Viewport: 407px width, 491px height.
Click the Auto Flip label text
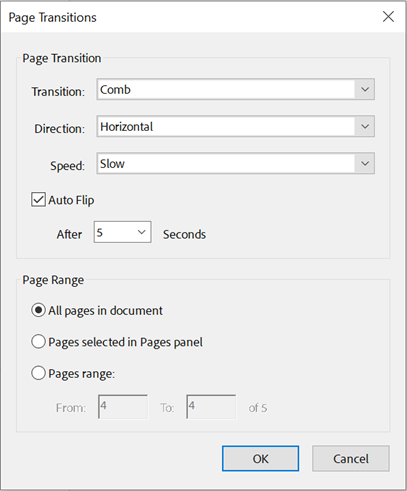[x=71, y=200]
